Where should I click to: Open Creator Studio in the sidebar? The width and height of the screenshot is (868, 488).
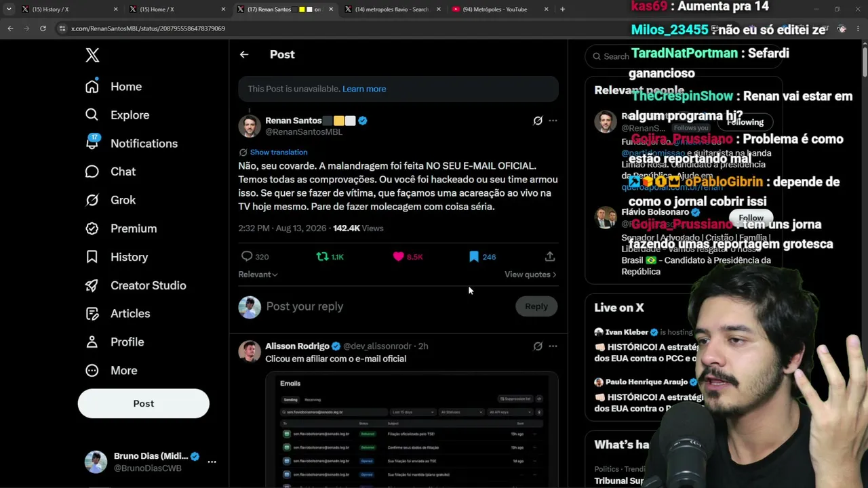pyautogui.click(x=136, y=285)
